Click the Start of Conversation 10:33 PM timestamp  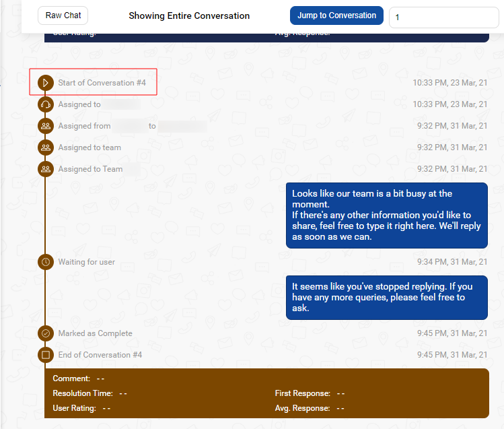click(x=449, y=83)
